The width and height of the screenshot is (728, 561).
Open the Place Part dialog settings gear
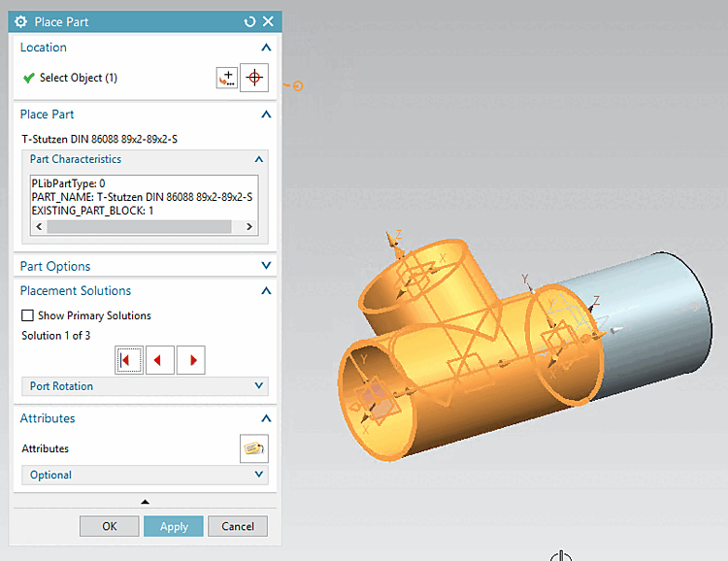pos(21,21)
